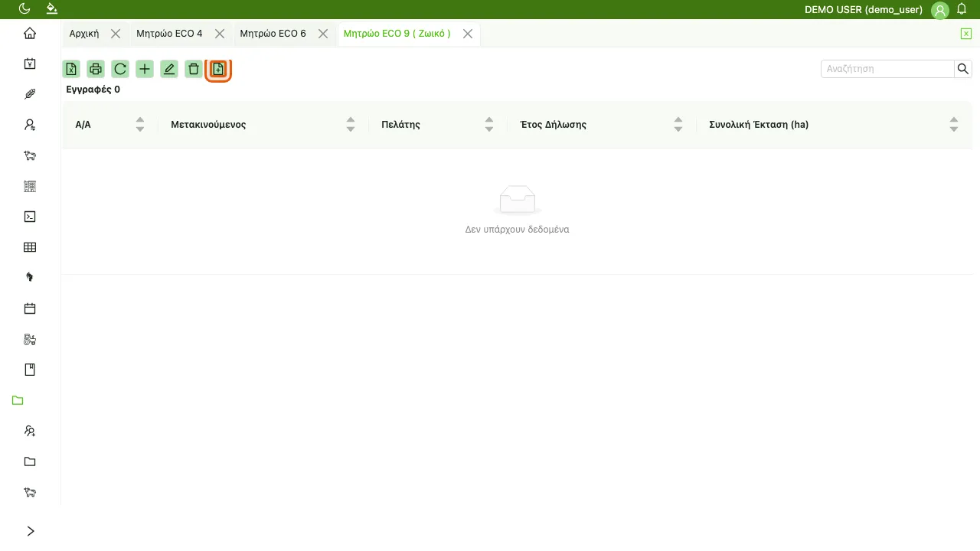Export records to Excel

(71, 69)
